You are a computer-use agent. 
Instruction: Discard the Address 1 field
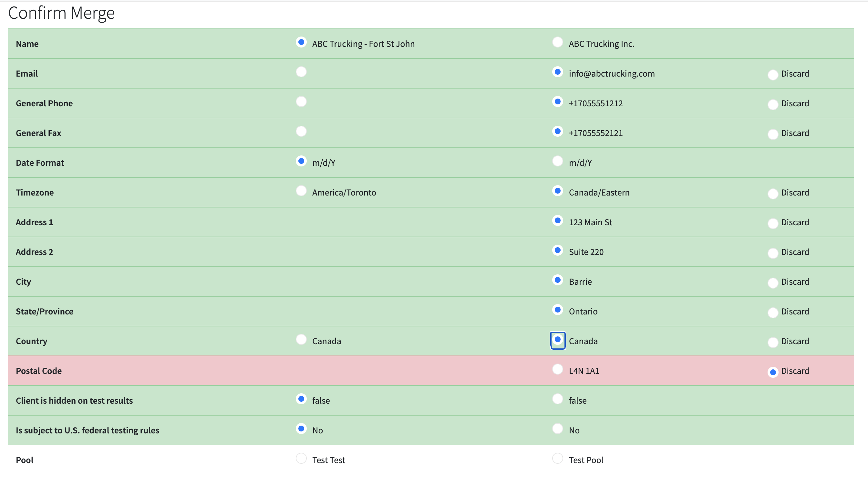(773, 223)
